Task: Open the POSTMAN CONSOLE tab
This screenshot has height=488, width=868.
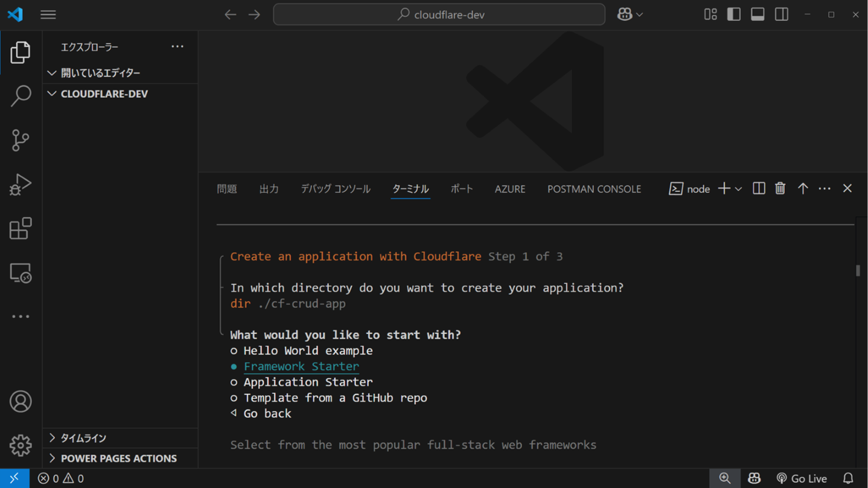Action: tap(594, 189)
